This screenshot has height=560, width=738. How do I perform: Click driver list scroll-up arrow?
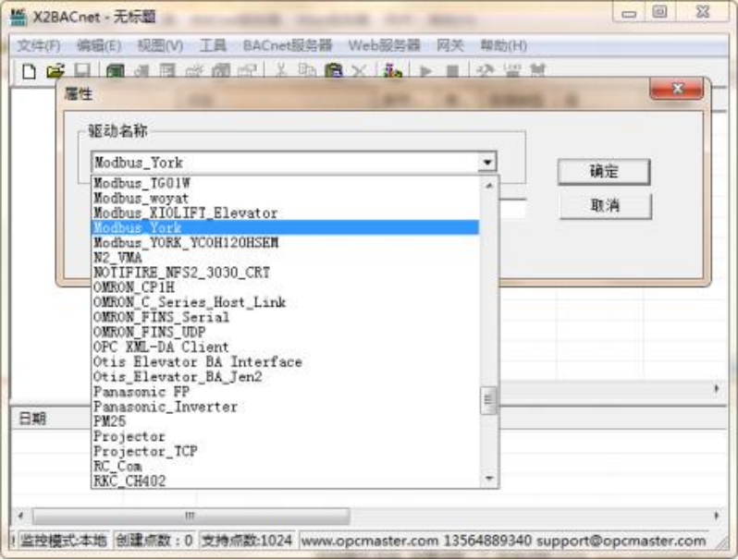click(489, 186)
